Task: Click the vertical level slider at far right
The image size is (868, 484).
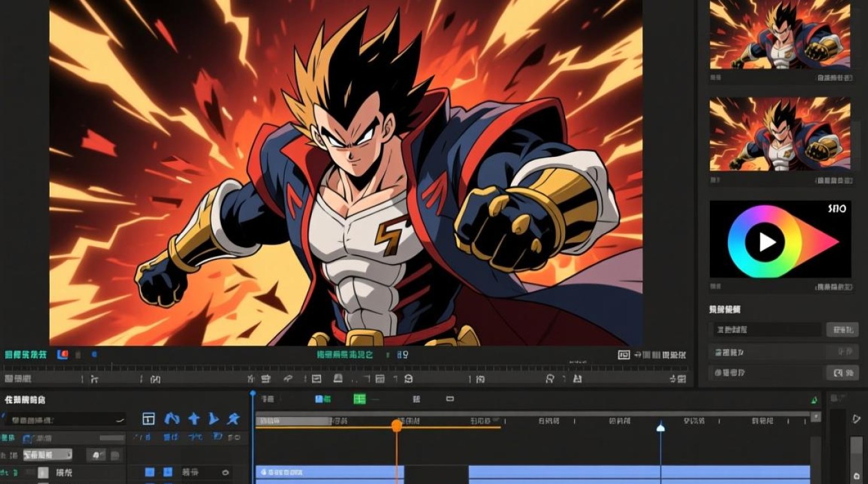Action: (856, 460)
